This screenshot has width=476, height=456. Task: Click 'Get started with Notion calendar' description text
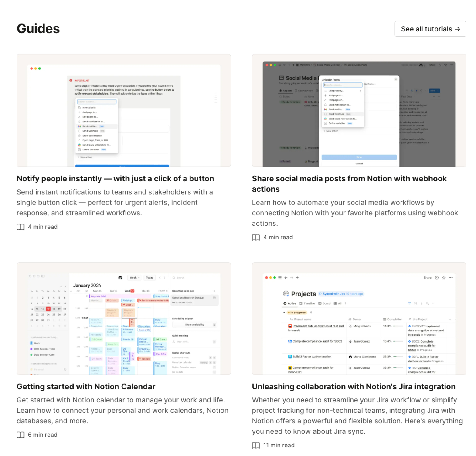click(x=123, y=410)
